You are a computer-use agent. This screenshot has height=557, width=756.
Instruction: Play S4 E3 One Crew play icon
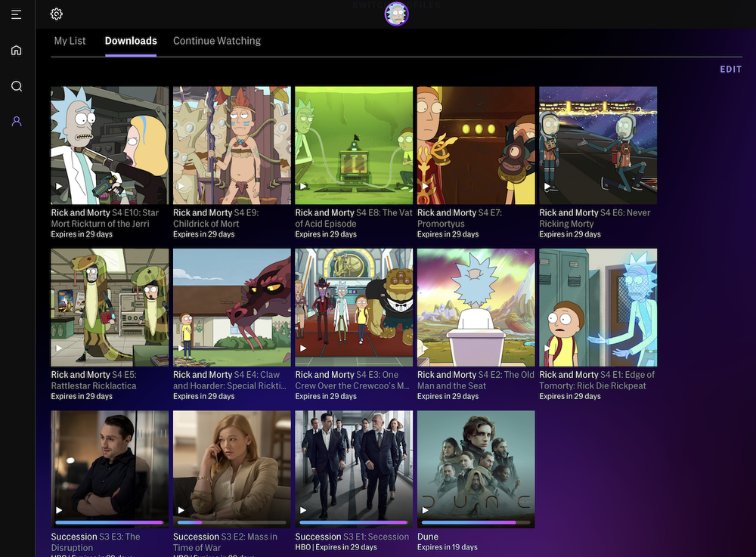pyautogui.click(x=303, y=348)
